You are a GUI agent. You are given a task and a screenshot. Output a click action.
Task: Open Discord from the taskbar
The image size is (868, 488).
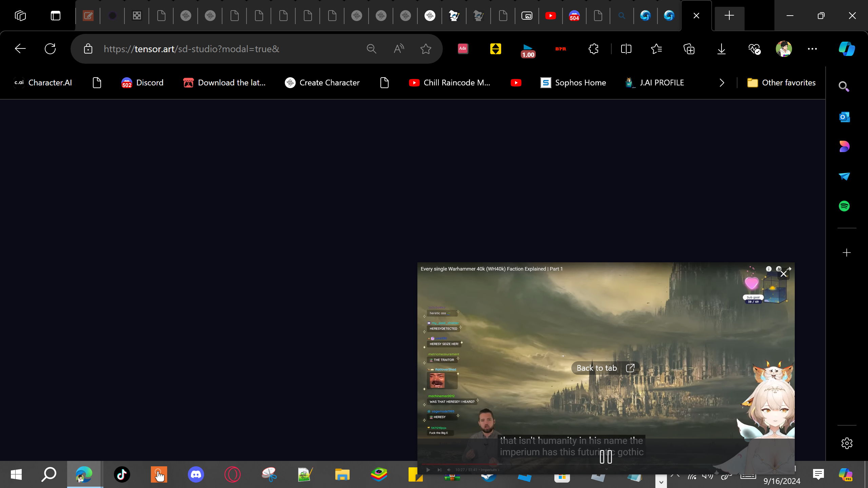[x=196, y=474]
